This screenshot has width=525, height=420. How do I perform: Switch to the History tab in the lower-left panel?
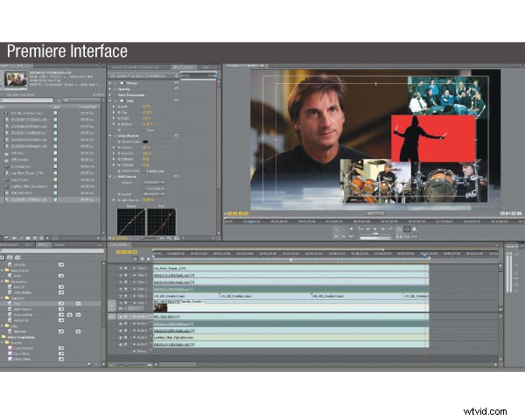59,245
